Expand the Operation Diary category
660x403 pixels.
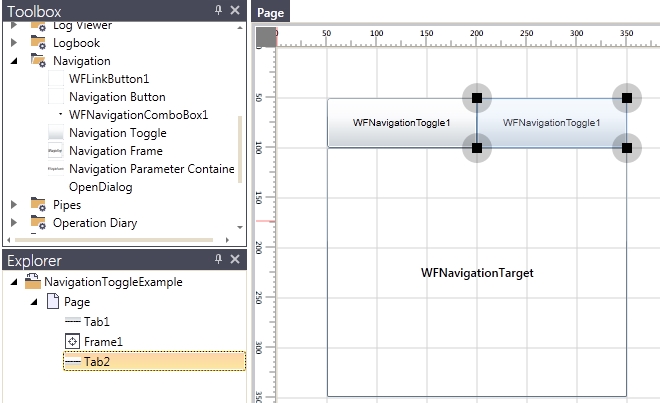click(x=14, y=223)
